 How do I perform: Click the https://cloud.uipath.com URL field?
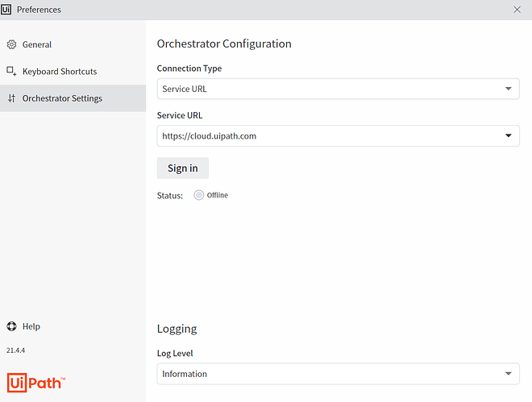[x=338, y=136]
